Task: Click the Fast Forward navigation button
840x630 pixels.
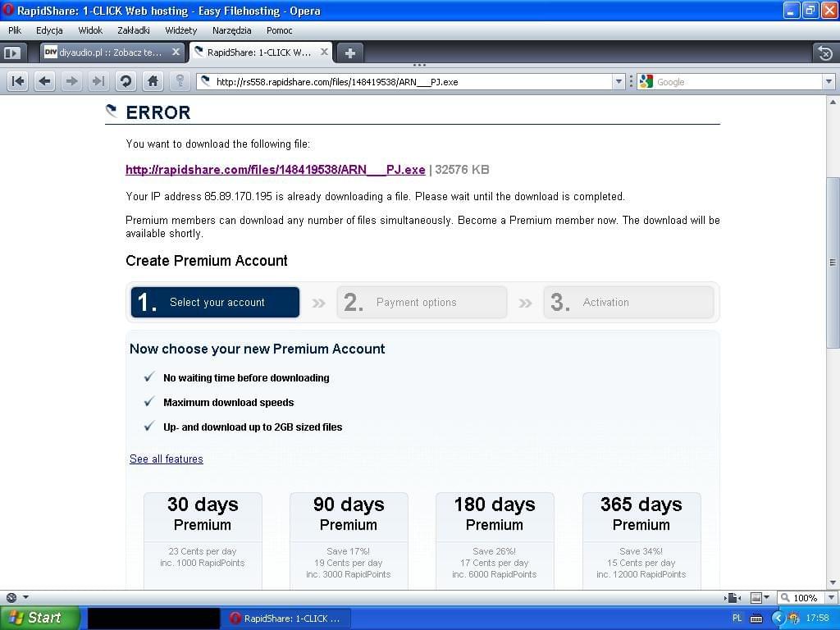Action: pos(98,81)
